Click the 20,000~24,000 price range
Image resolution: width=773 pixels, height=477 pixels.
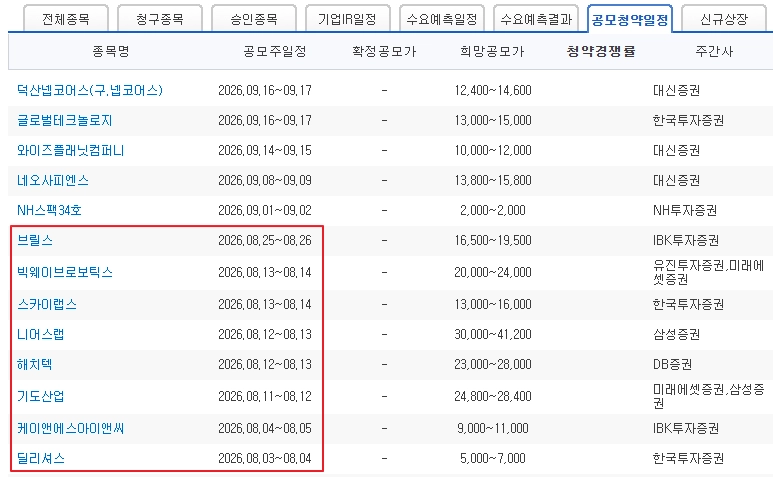[493, 273]
